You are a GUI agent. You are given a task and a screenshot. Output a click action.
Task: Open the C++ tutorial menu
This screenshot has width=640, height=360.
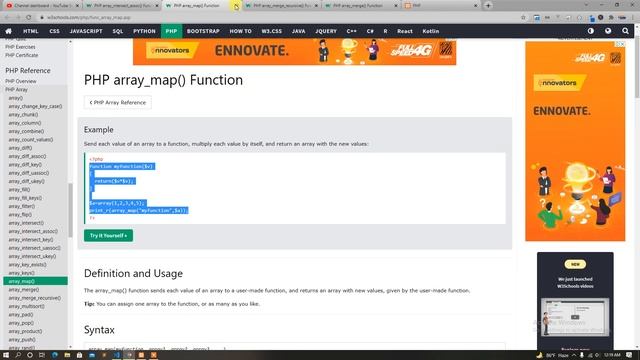coord(351,31)
